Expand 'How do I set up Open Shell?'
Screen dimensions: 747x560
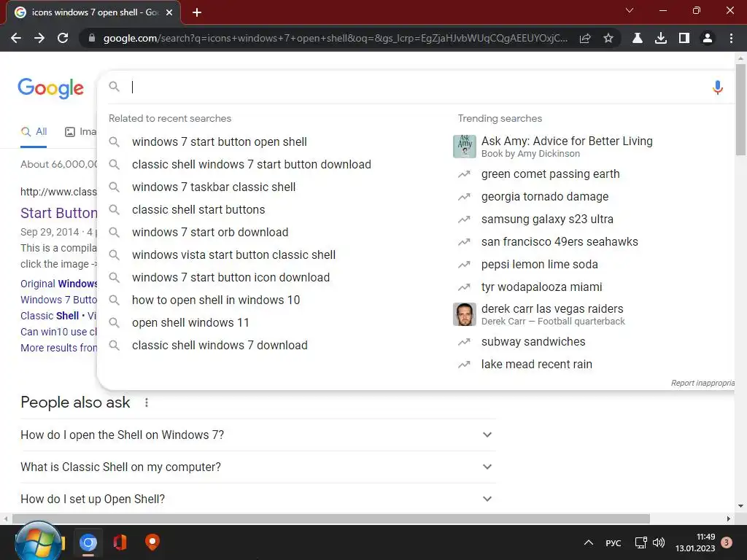pos(258,499)
